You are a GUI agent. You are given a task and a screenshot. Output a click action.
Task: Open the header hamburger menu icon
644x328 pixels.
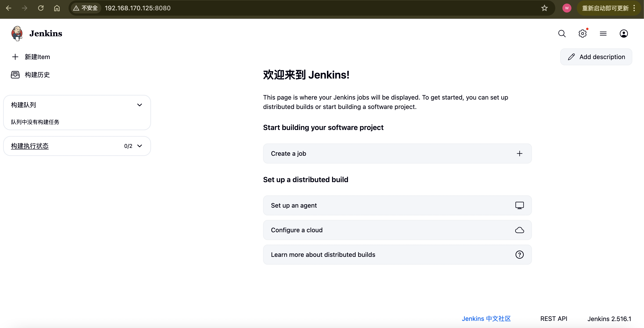click(603, 34)
